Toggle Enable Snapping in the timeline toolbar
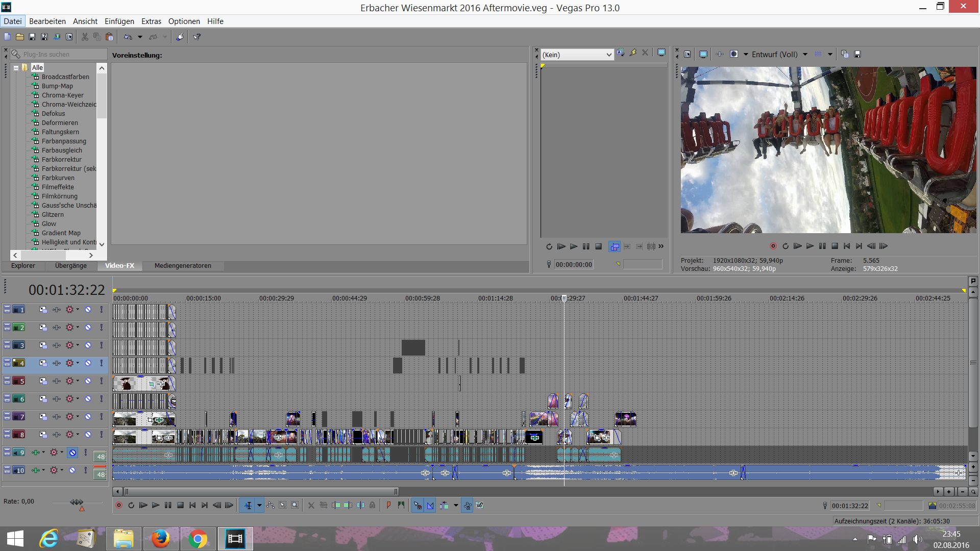The width and height of the screenshot is (980, 551). 418,506
